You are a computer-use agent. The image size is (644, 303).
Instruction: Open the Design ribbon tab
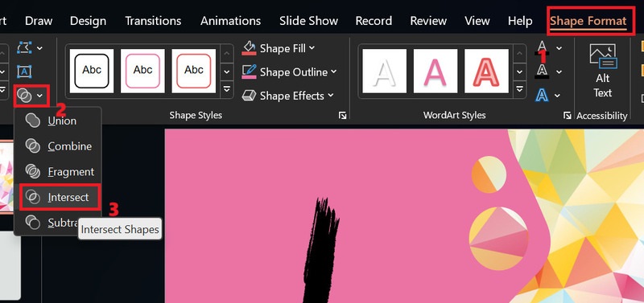pos(89,21)
